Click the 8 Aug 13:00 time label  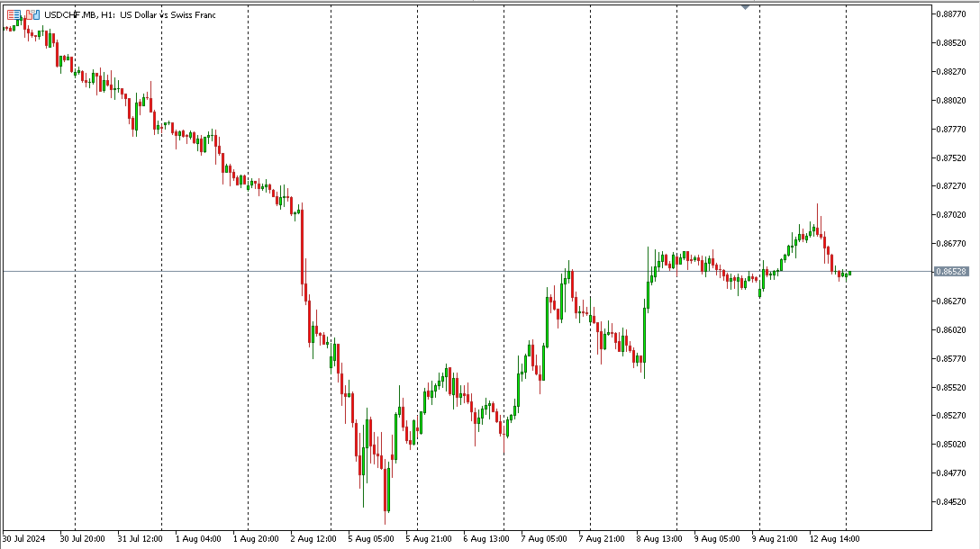click(659, 538)
